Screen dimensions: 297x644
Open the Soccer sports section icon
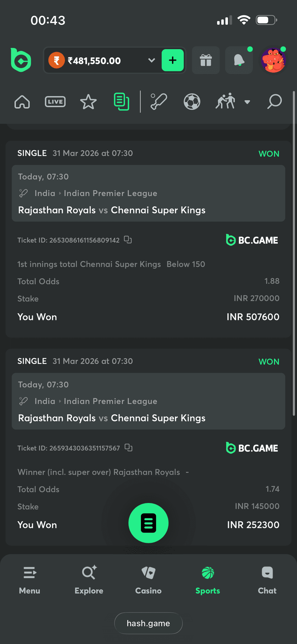tap(192, 102)
